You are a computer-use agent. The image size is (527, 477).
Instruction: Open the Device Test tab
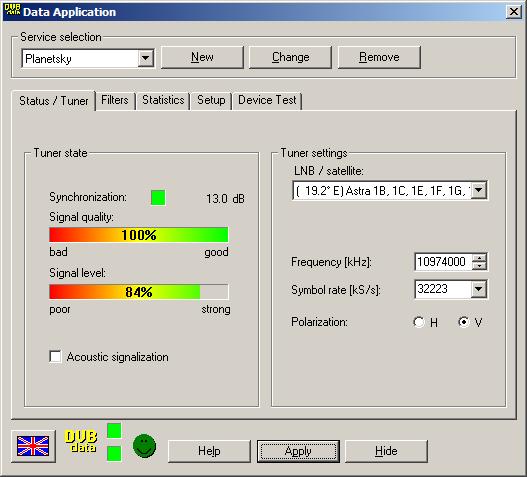[x=267, y=100]
